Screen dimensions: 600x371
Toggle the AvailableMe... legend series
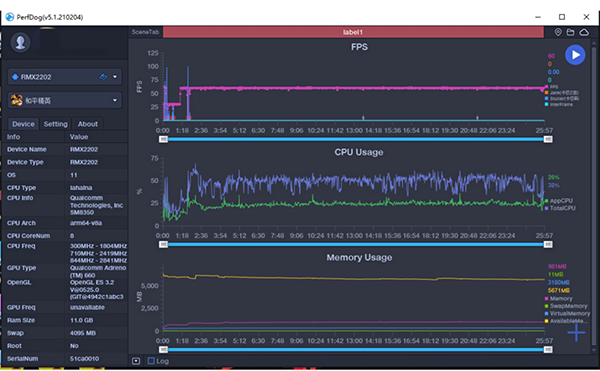566,321
